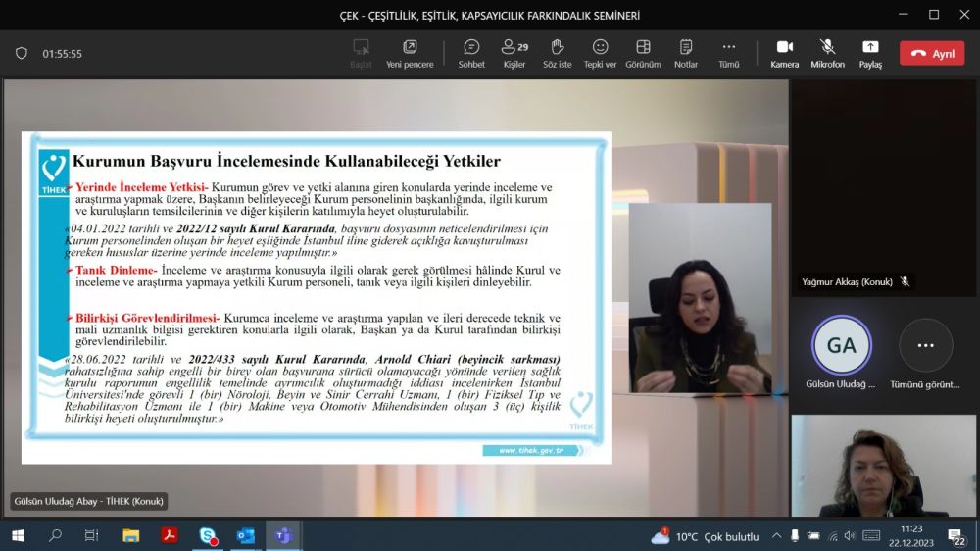
Task: Expand the Tümü more options menu
Action: pos(728,53)
